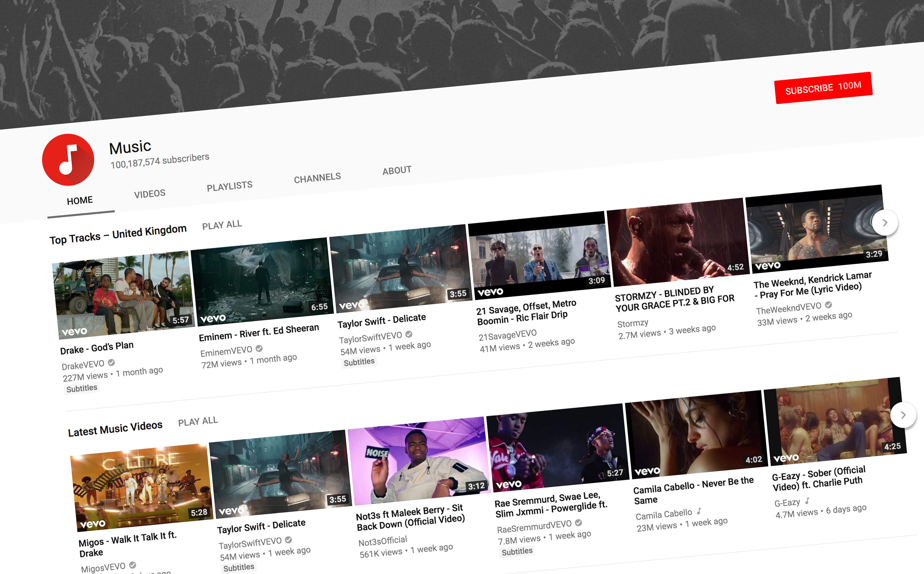The image size is (924, 574).
Task: Click the red Music channel avatar icon
Action: [68, 159]
